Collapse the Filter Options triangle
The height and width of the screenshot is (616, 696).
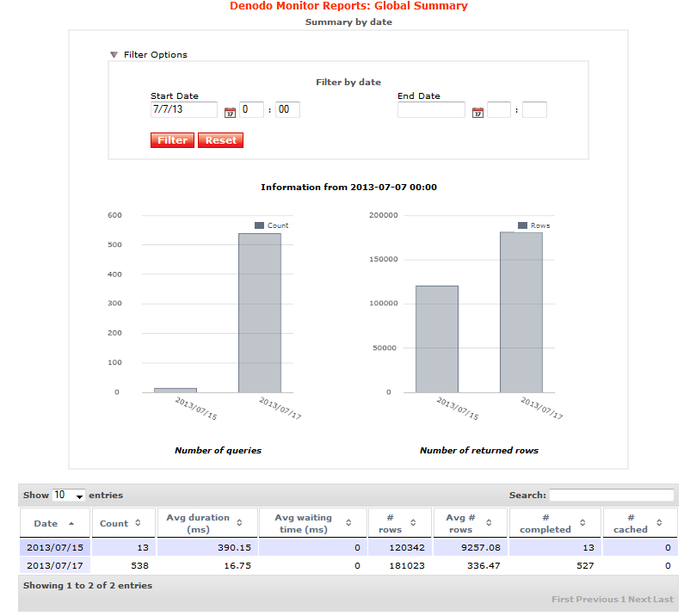(114, 54)
